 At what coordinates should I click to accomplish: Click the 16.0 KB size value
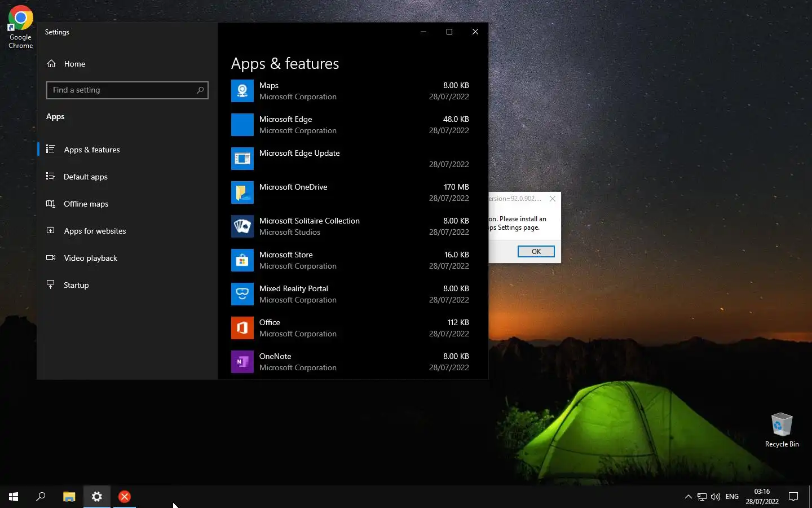457,255
